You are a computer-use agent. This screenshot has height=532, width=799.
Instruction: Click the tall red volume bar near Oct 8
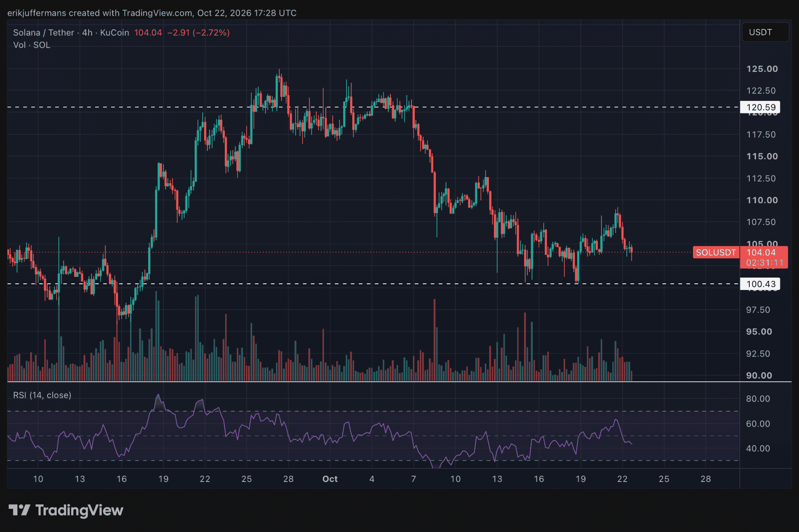click(435, 340)
